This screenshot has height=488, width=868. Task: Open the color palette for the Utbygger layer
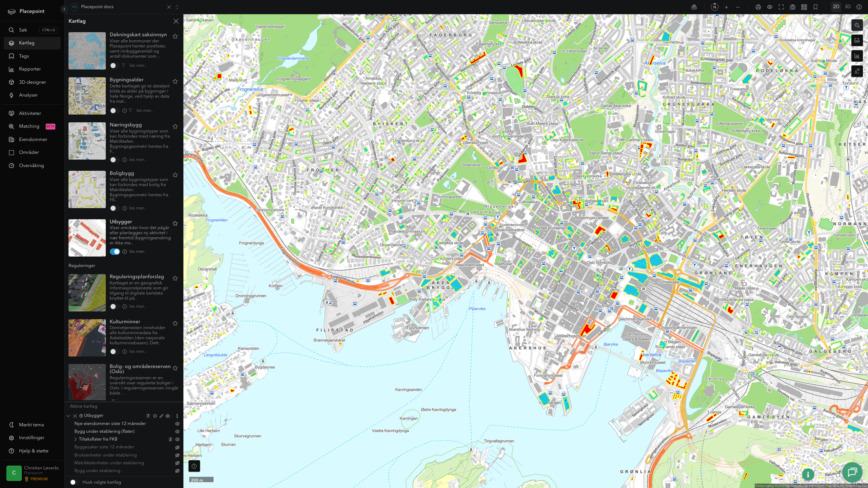[155, 416]
